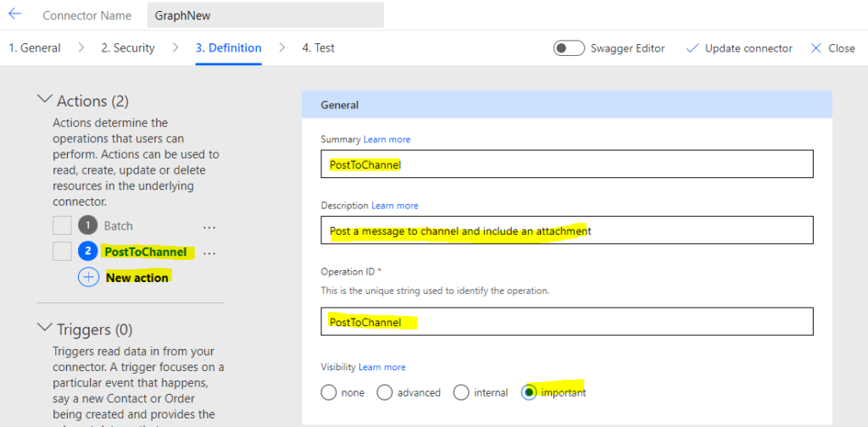Go to the 4. Test tab
The width and height of the screenshot is (868, 427).
[x=318, y=48]
